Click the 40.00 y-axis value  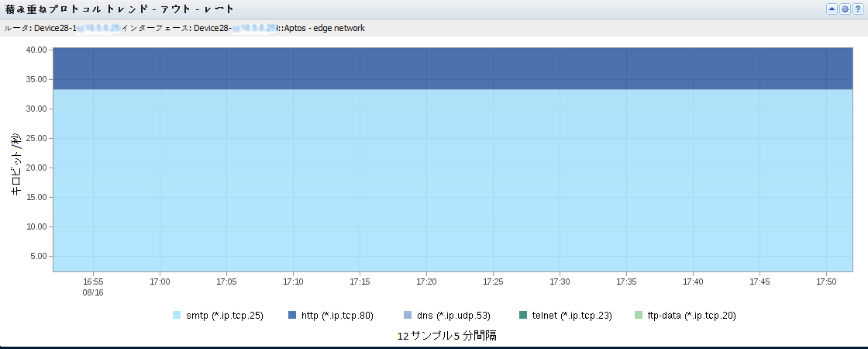[x=38, y=50]
